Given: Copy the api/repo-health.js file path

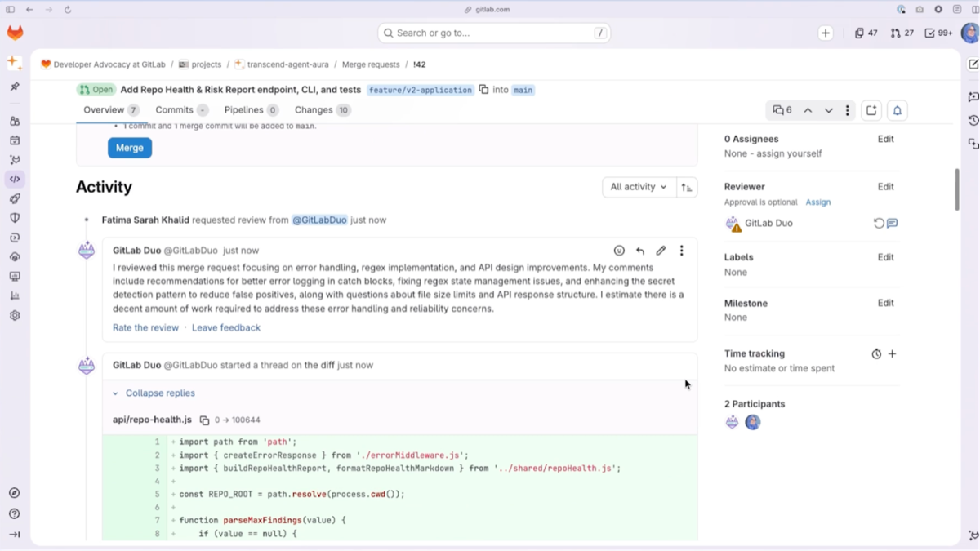Looking at the screenshot, I should tap(205, 420).
